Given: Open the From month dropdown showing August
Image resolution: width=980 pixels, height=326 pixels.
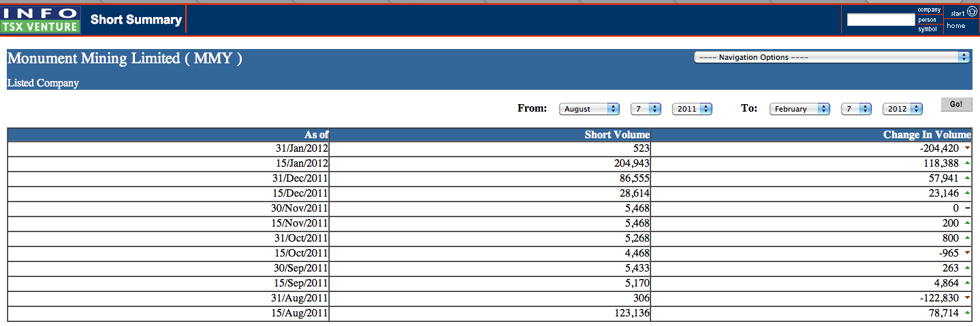Looking at the screenshot, I should [589, 109].
